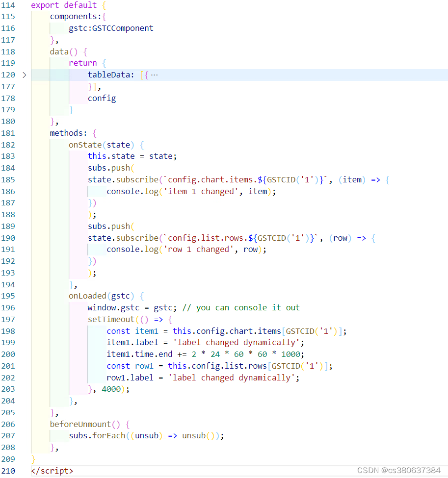
Task: Click 'setTimeout' on line 197
Action: click(x=111, y=320)
